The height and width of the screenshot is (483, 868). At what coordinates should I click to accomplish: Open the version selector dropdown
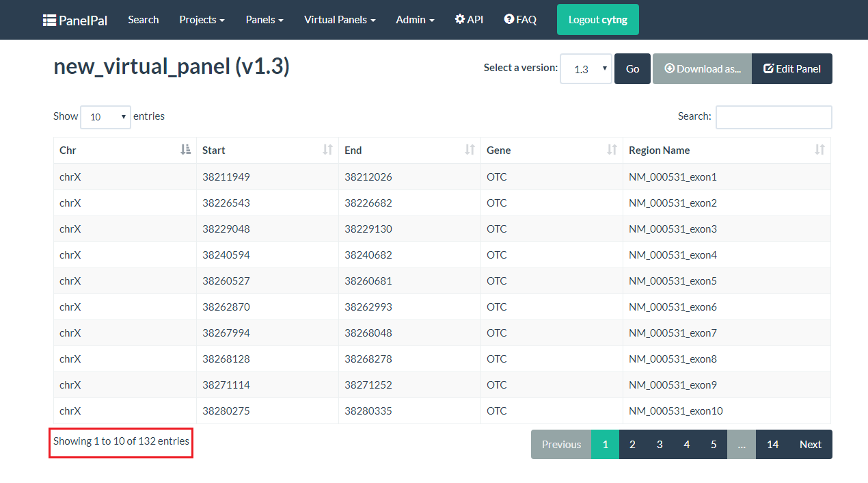pos(586,69)
